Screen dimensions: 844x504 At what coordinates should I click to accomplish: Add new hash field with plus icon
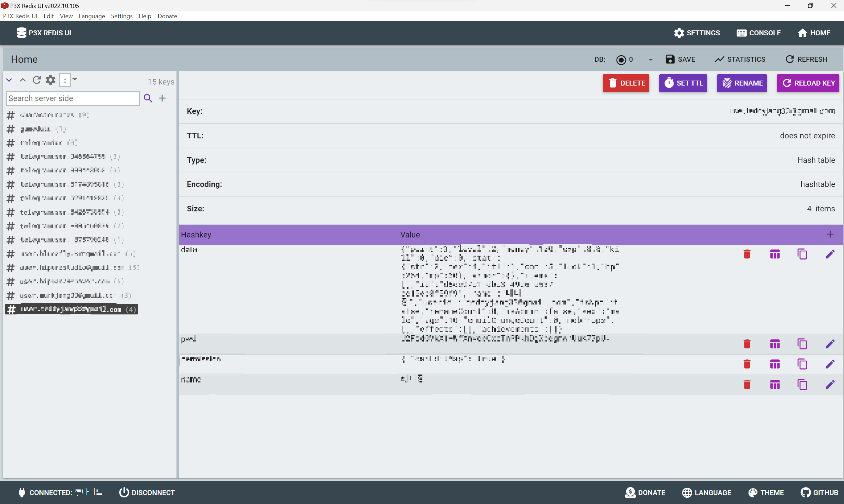tap(830, 234)
